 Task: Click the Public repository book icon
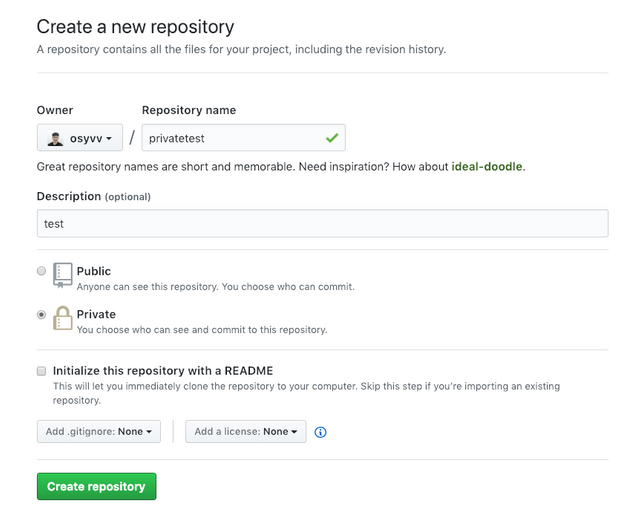coord(62,275)
